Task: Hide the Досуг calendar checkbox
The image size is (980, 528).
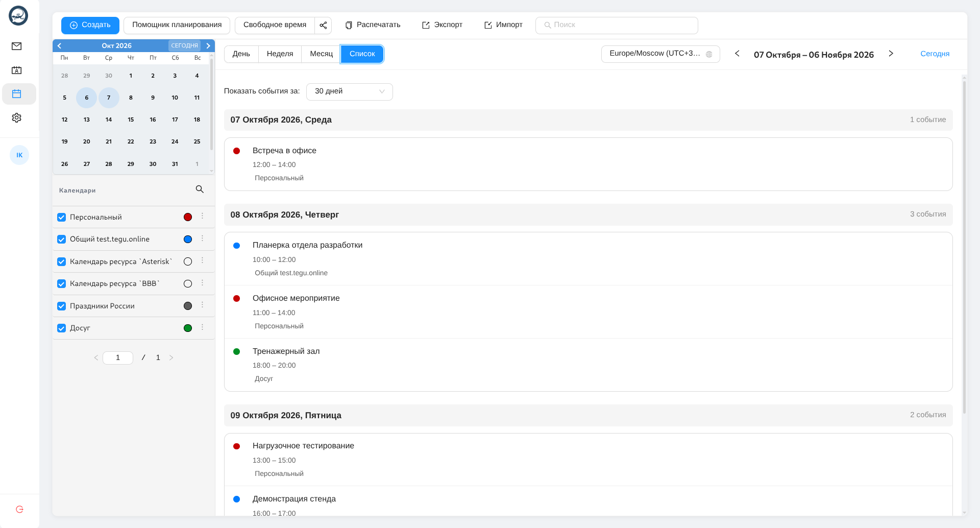Action: click(x=62, y=328)
